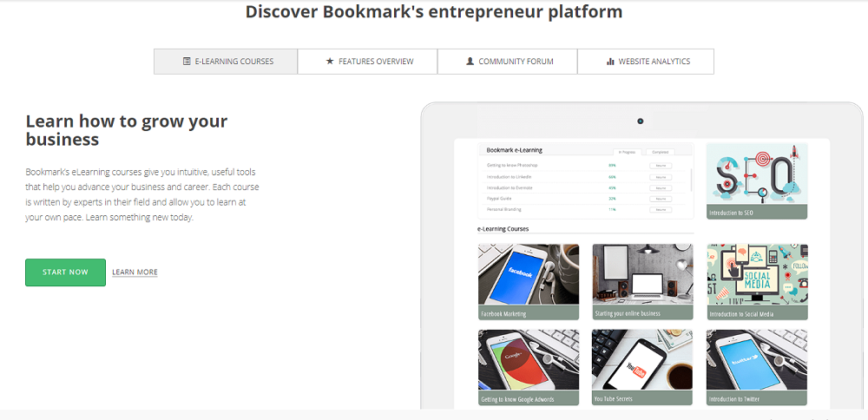The image size is (868, 420).
Task: Click the Discover Bookmark's entrepreneur platform heading
Action: tap(434, 11)
